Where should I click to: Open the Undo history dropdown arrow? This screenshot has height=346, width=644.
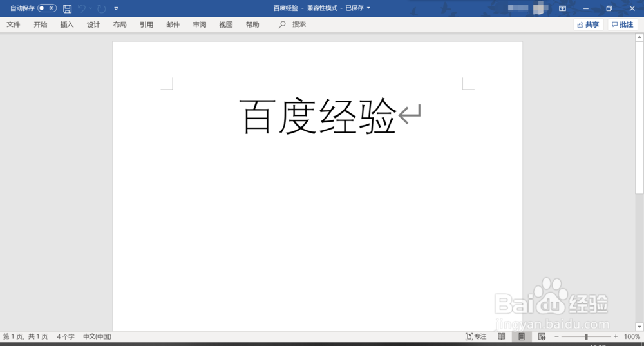(x=90, y=8)
